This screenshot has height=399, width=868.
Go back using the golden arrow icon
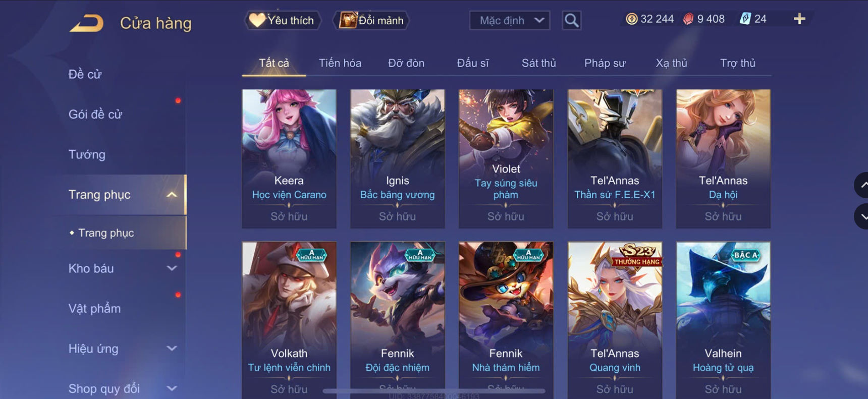(x=86, y=23)
